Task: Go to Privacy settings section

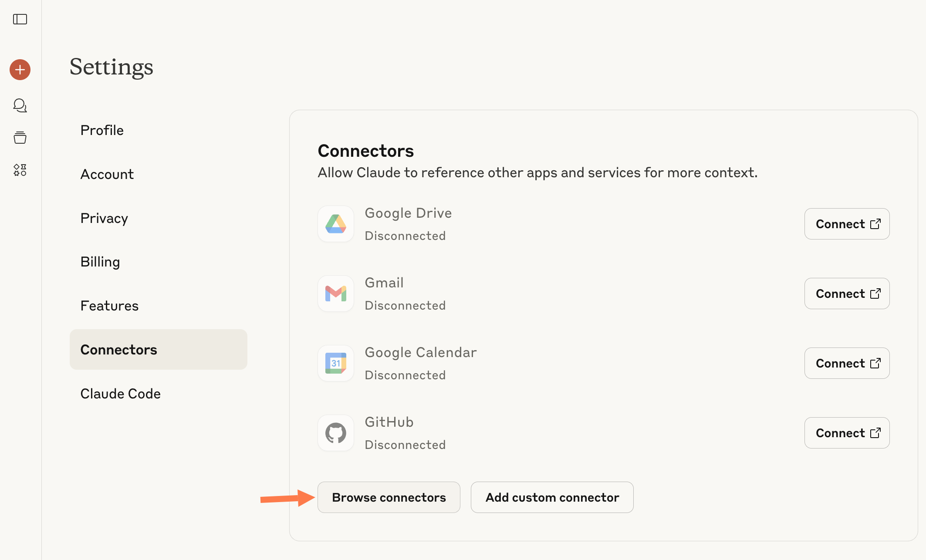Action: pos(104,218)
